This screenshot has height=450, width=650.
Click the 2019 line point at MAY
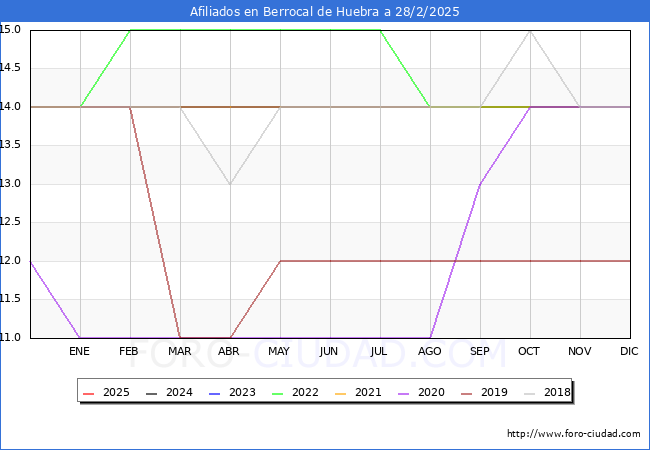tap(281, 261)
